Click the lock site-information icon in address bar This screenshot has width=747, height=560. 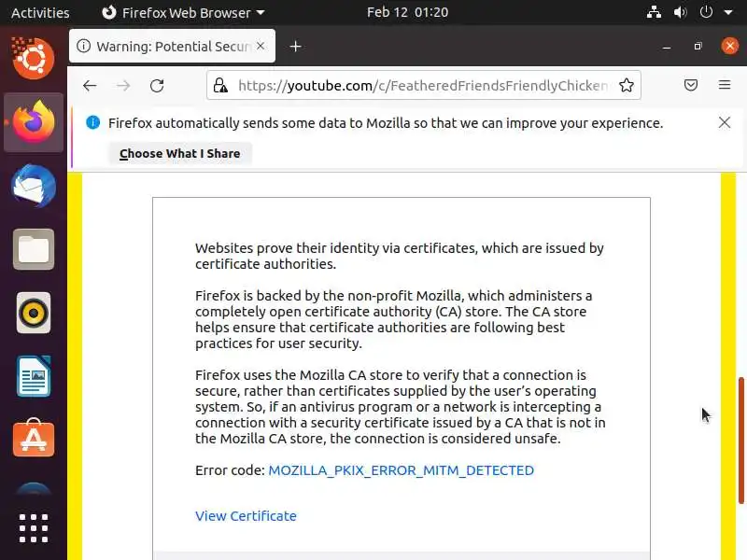point(220,86)
